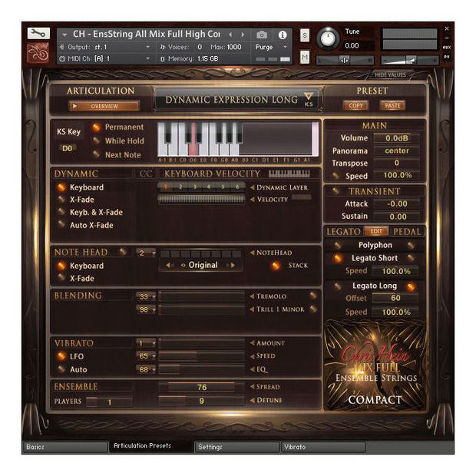Open the Trill CC dropdown showing 98
The width and height of the screenshot is (476, 476).
click(146, 309)
